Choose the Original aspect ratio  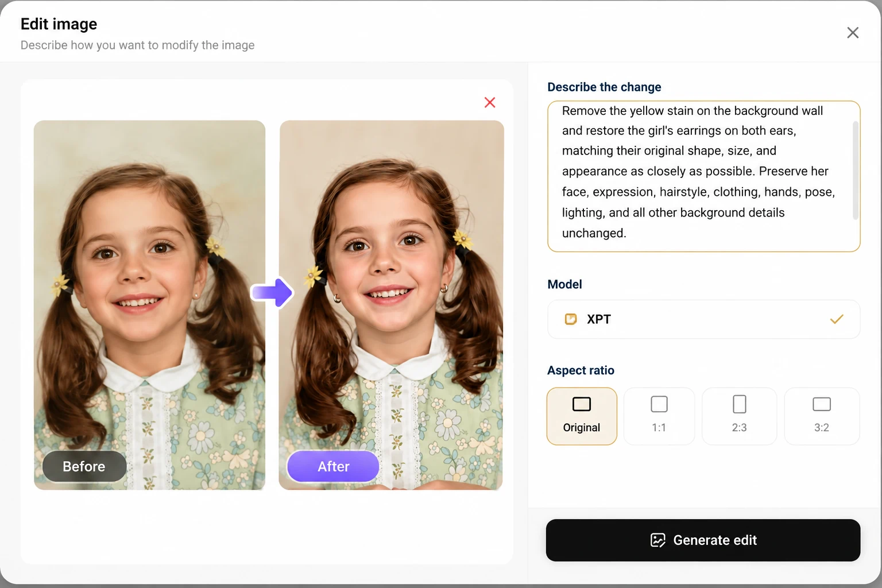(582, 416)
